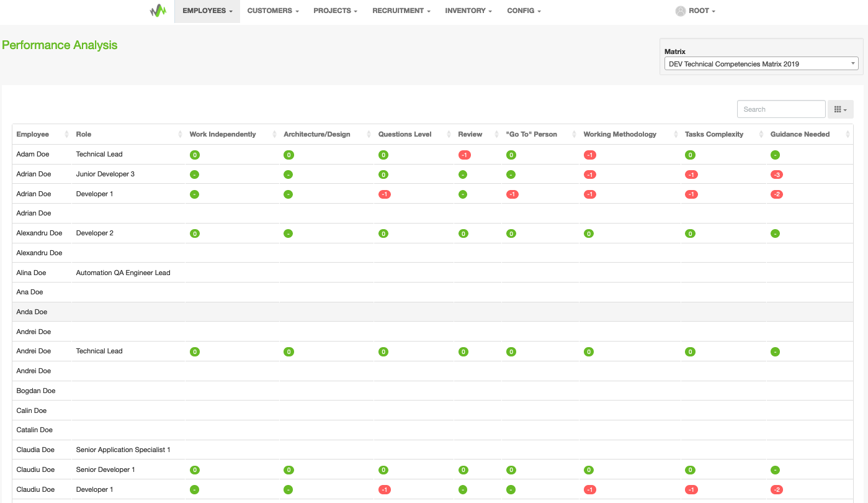Click sort arrows on Role column
Screen dimensions: 868x503
[181, 134]
